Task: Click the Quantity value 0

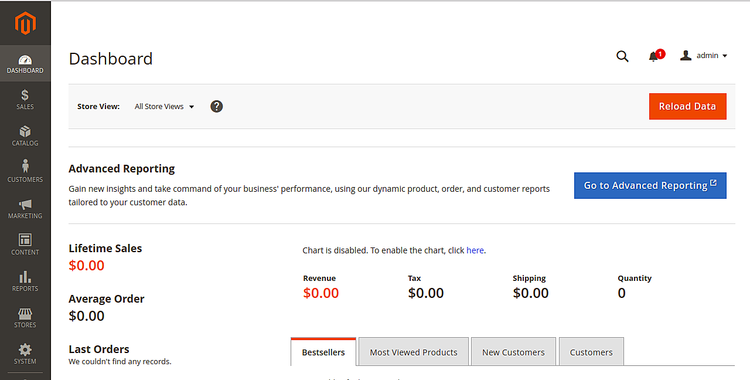Action: 621,293
